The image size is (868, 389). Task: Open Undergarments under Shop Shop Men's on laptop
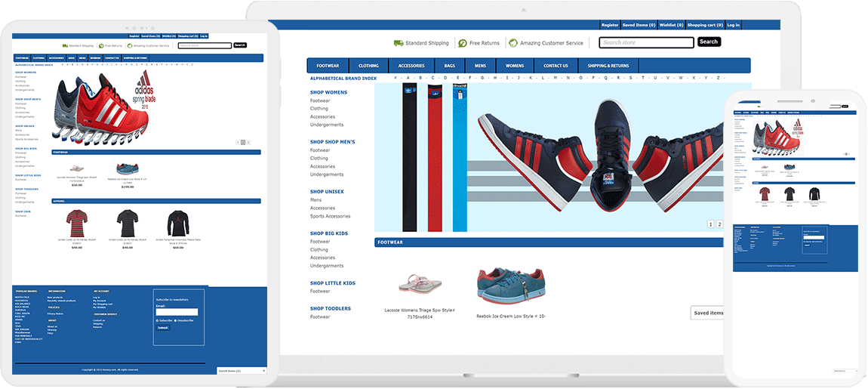pyautogui.click(x=327, y=174)
